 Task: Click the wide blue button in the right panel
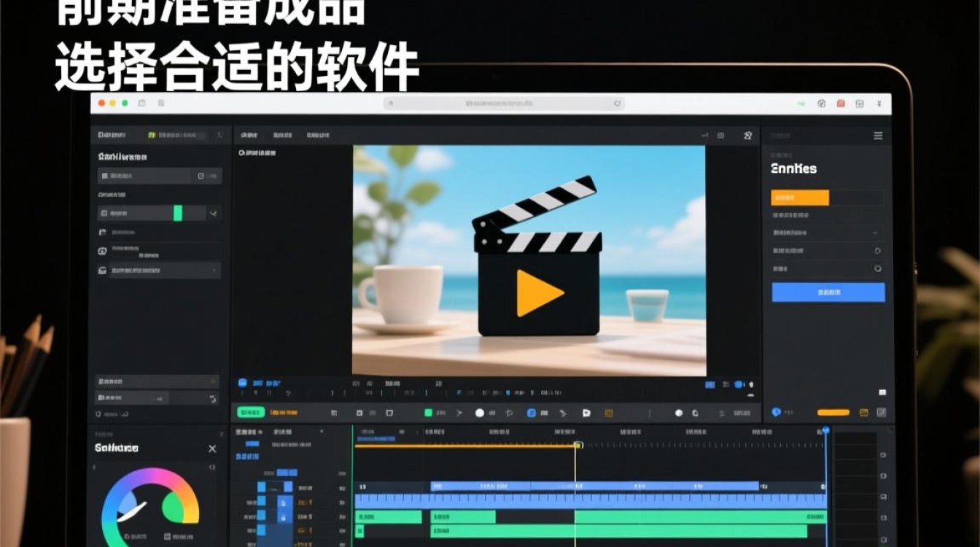[x=828, y=292]
